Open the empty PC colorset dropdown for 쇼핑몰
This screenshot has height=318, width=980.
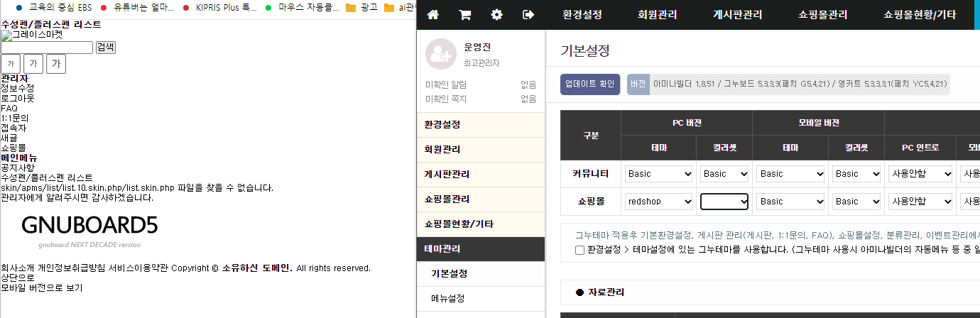tap(724, 202)
